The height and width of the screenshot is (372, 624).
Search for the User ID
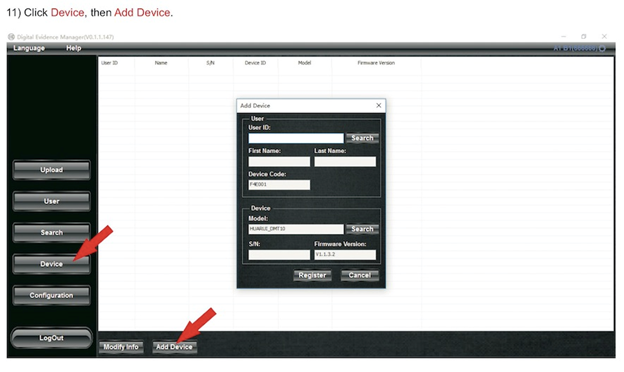(x=362, y=138)
